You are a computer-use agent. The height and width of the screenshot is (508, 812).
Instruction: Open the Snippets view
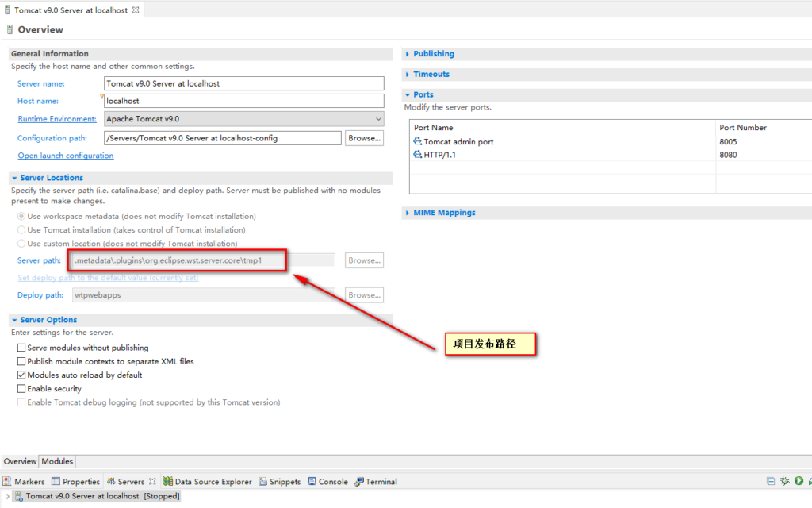point(279,482)
